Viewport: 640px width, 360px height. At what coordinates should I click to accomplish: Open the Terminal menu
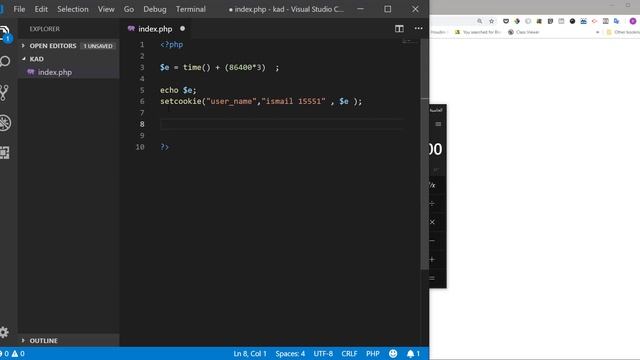[x=191, y=9]
